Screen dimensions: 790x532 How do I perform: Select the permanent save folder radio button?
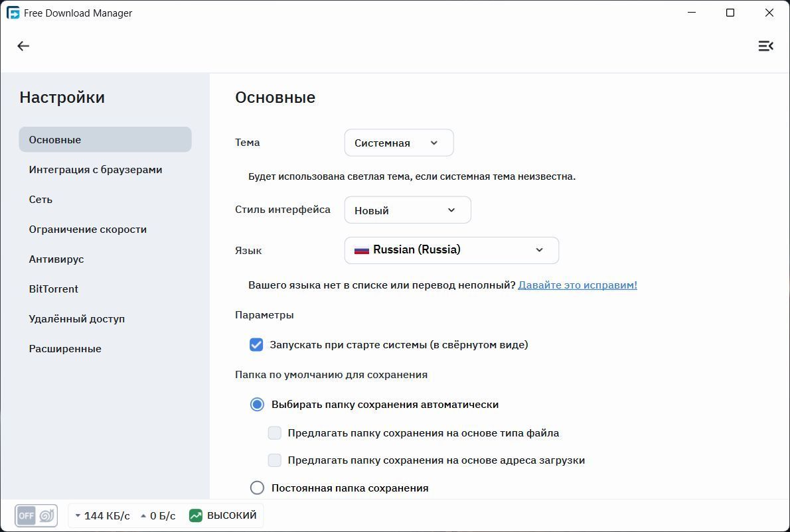257,488
